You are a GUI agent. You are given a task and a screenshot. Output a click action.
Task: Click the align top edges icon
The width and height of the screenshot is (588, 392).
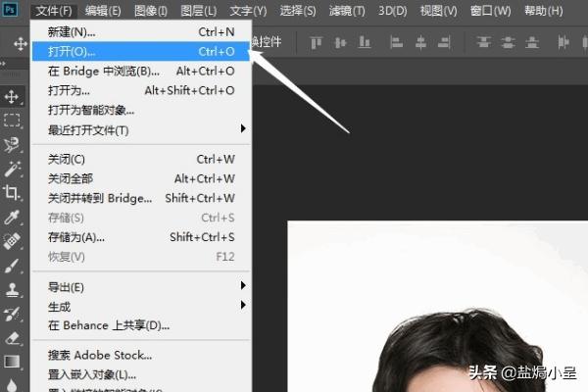(317, 44)
